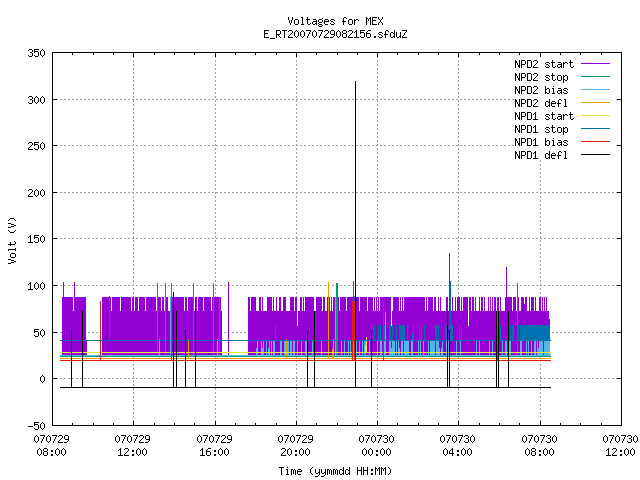Click the yellow NPD1 start legend line
Screen dimensions: 640x480
coord(596,116)
